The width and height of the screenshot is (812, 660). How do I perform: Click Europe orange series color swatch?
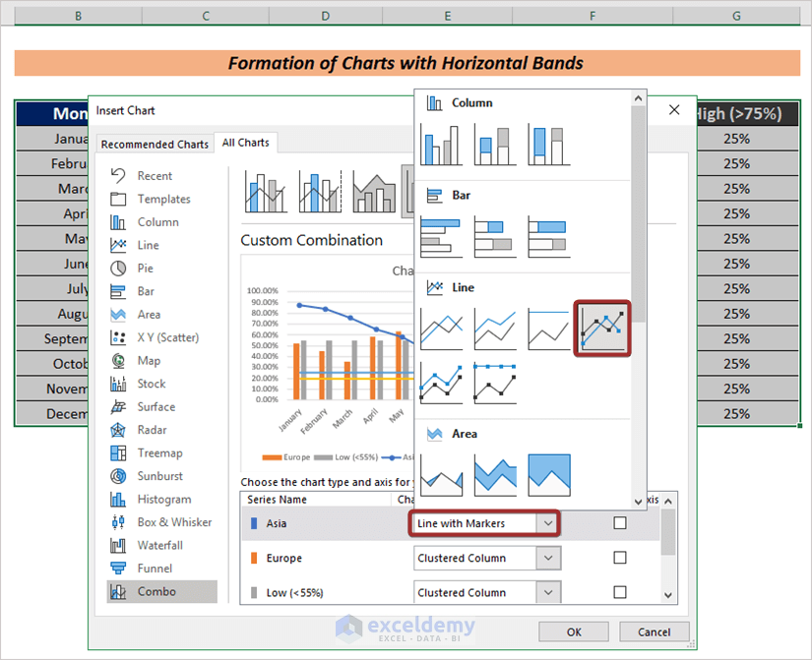click(254, 558)
